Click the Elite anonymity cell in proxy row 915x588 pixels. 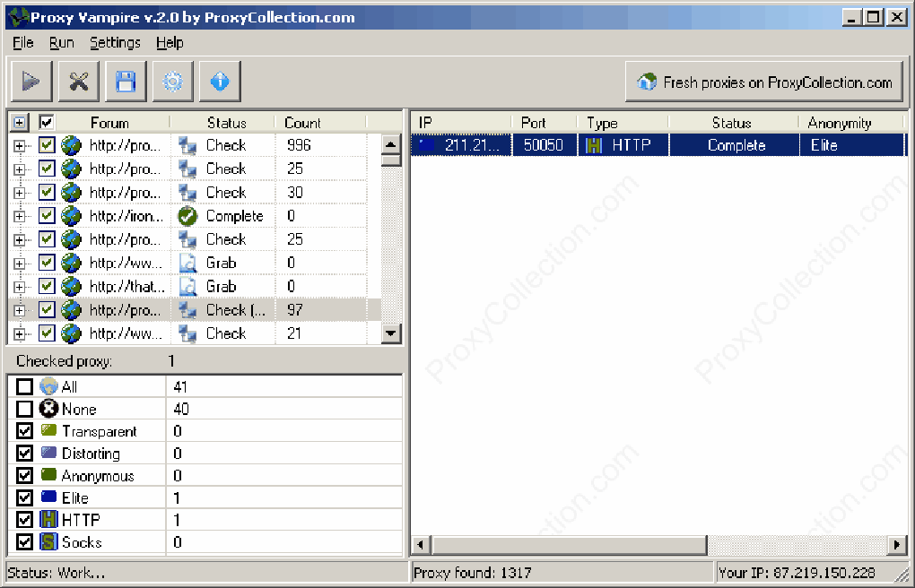pos(851,145)
